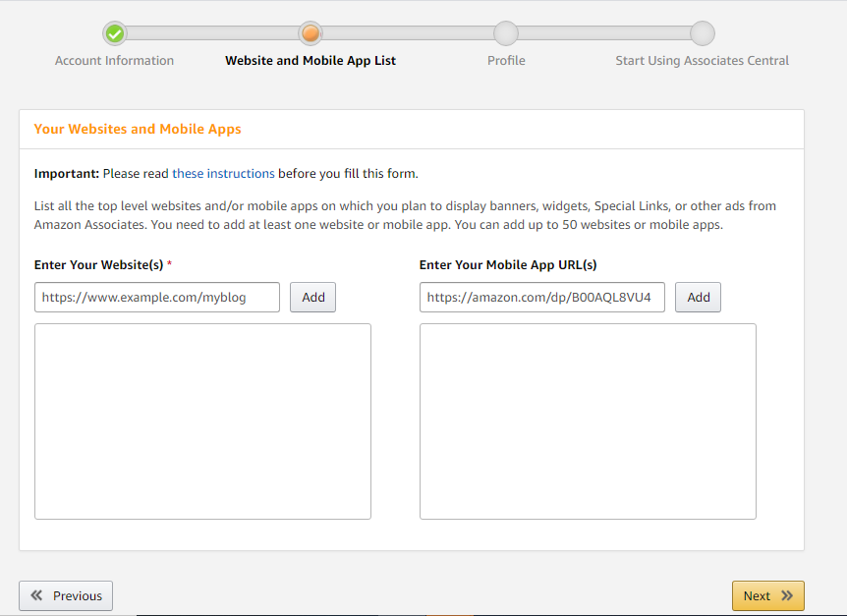Click the green checkmark Account Information step
Screen dimensions: 847x616
click(115, 34)
